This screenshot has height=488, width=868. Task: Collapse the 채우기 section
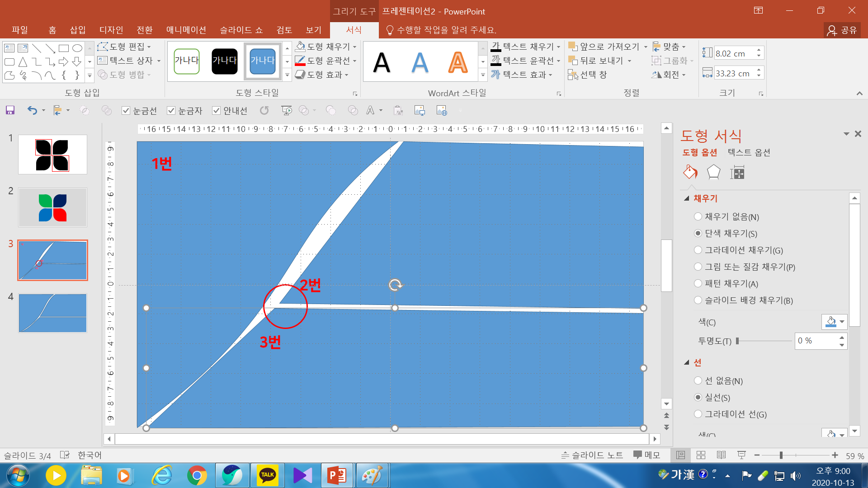pos(687,198)
